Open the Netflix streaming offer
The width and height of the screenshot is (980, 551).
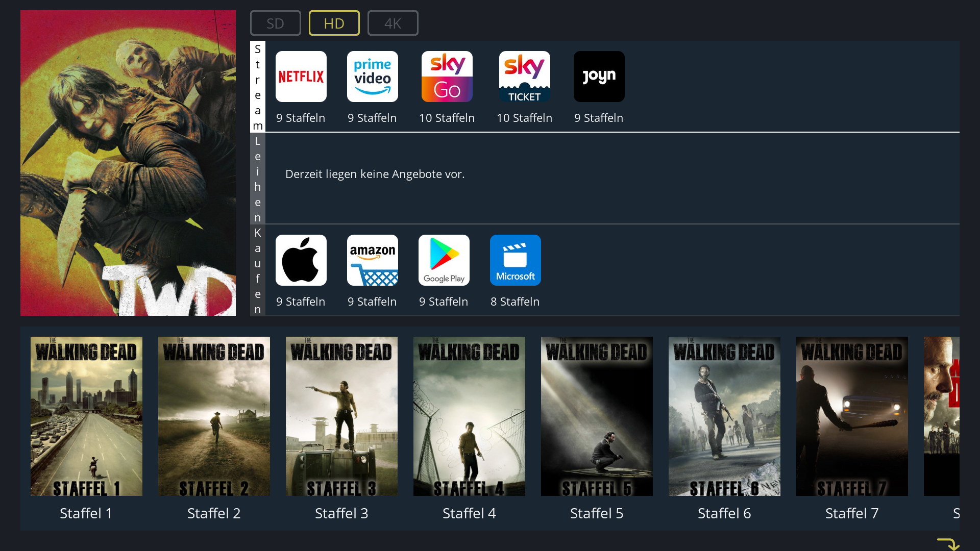tap(301, 77)
